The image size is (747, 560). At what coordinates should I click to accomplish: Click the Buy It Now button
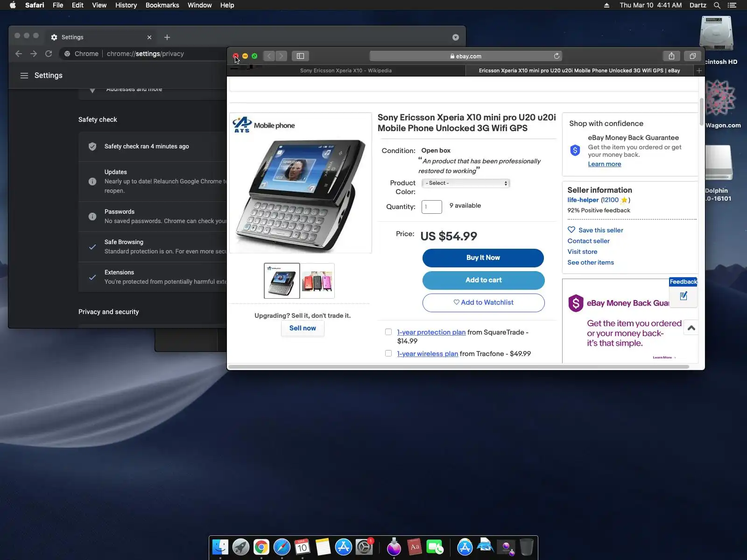coord(483,258)
